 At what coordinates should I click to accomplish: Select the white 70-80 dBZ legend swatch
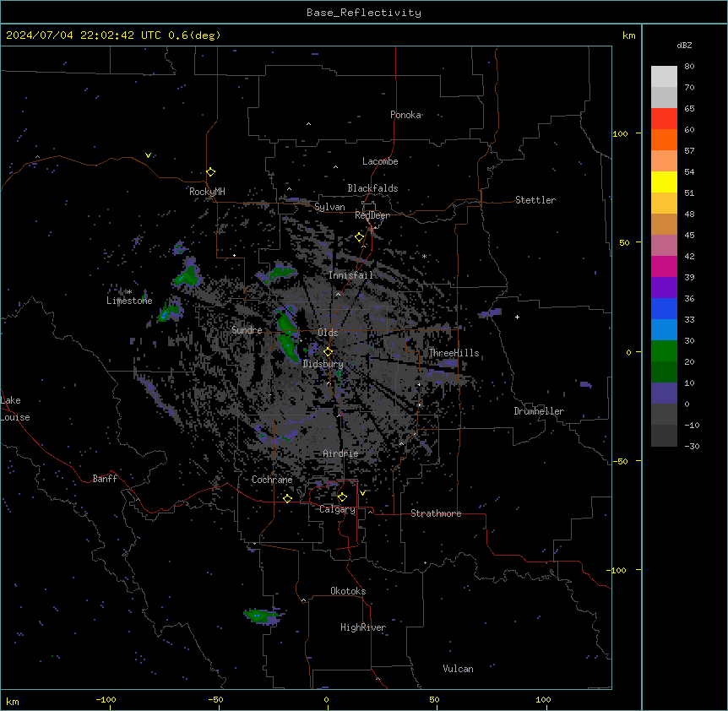[664, 76]
